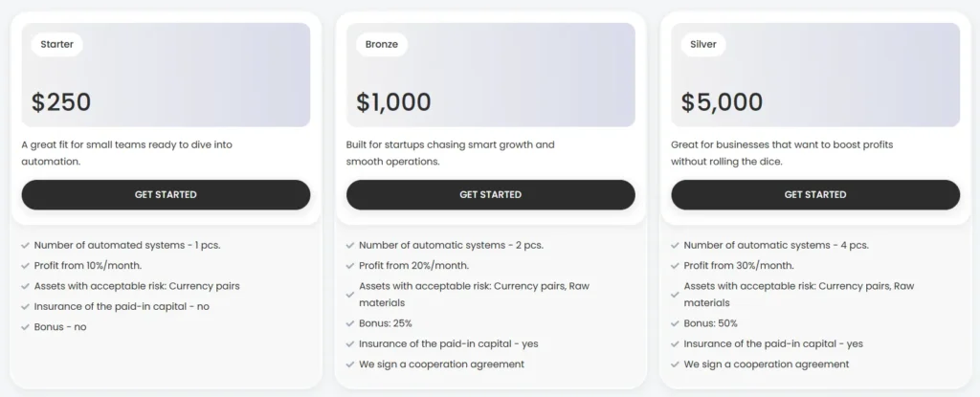
Task: Select the Silver plan label badge
Action: click(x=703, y=44)
